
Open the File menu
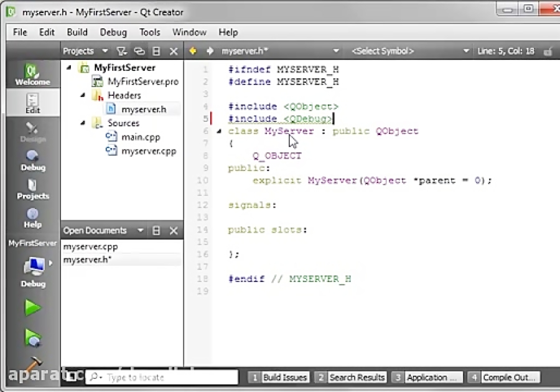pyautogui.click(x=20, y=32)
